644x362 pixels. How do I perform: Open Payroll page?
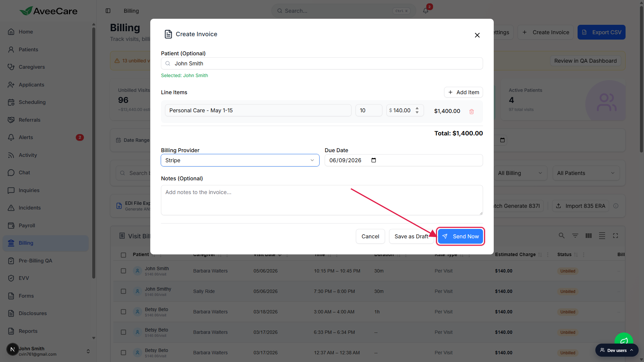pos(45,226)
